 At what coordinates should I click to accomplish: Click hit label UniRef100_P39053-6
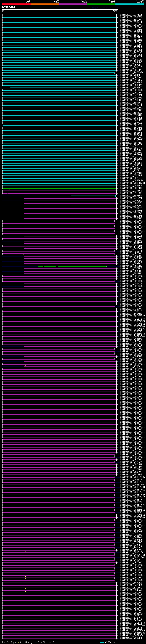(x=132, y=329)
